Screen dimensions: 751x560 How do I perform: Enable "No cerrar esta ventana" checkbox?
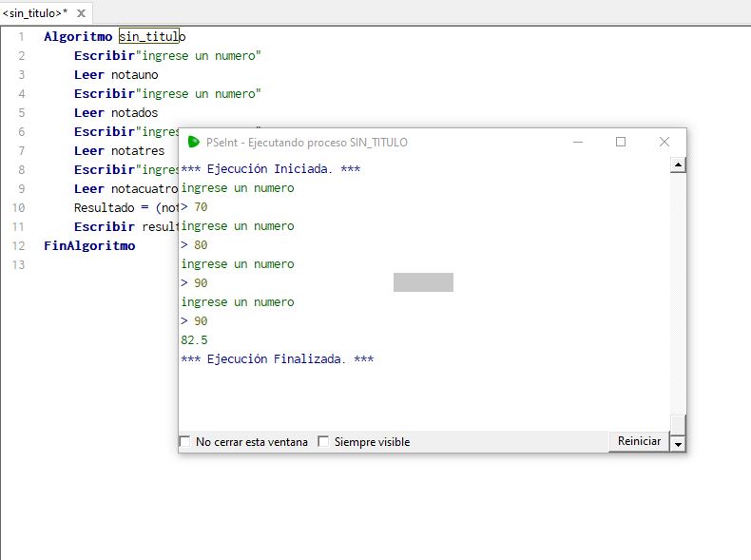(x=185, y=442)
